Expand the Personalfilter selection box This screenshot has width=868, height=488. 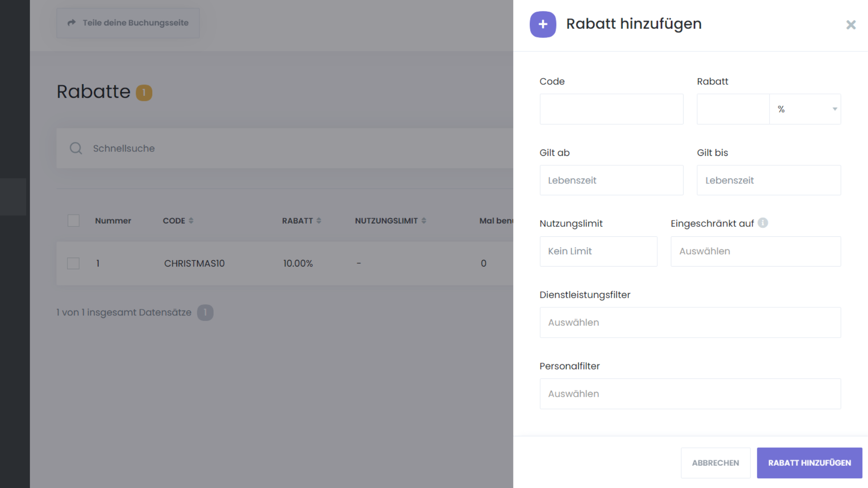coord(690,394)
